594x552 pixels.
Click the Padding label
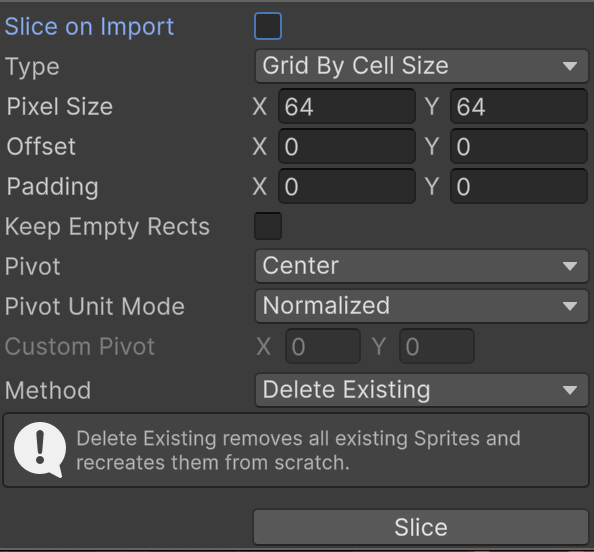pyautogui.click(x=53, y=186)
